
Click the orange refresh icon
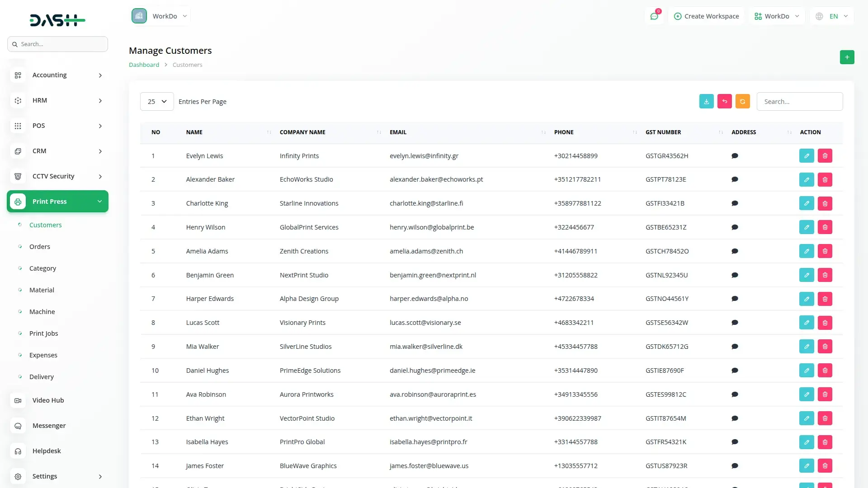click(x=742, y=102)
